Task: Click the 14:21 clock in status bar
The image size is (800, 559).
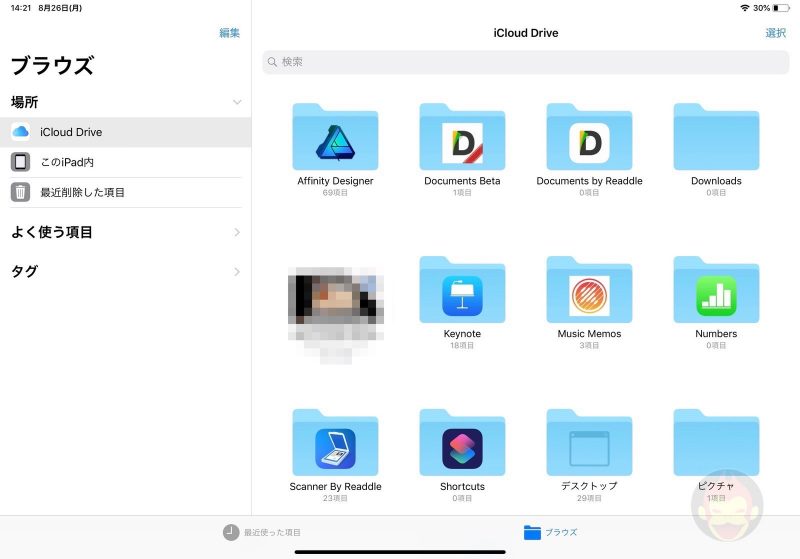Action: pyautogui.click(x=21, y=8)
